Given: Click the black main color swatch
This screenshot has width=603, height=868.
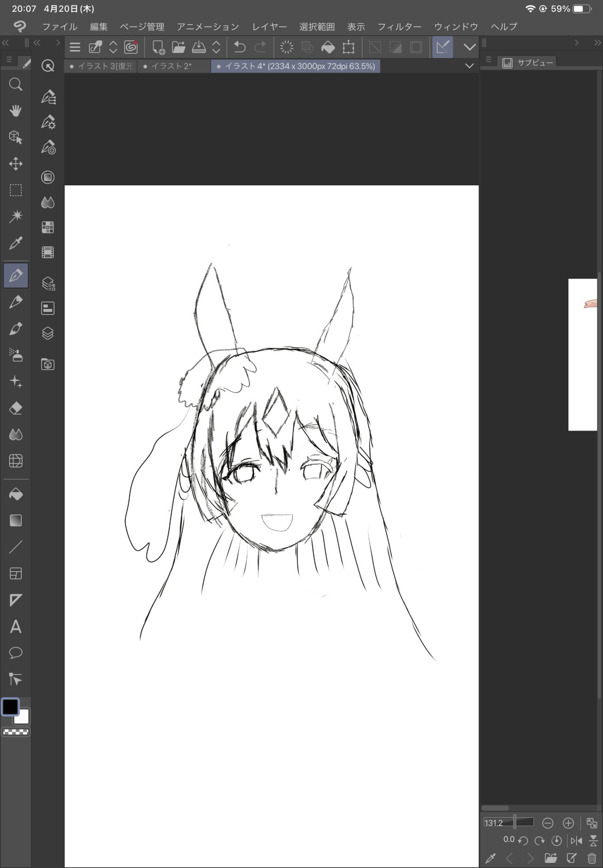Looking at the screenshot, I should 10,707.
